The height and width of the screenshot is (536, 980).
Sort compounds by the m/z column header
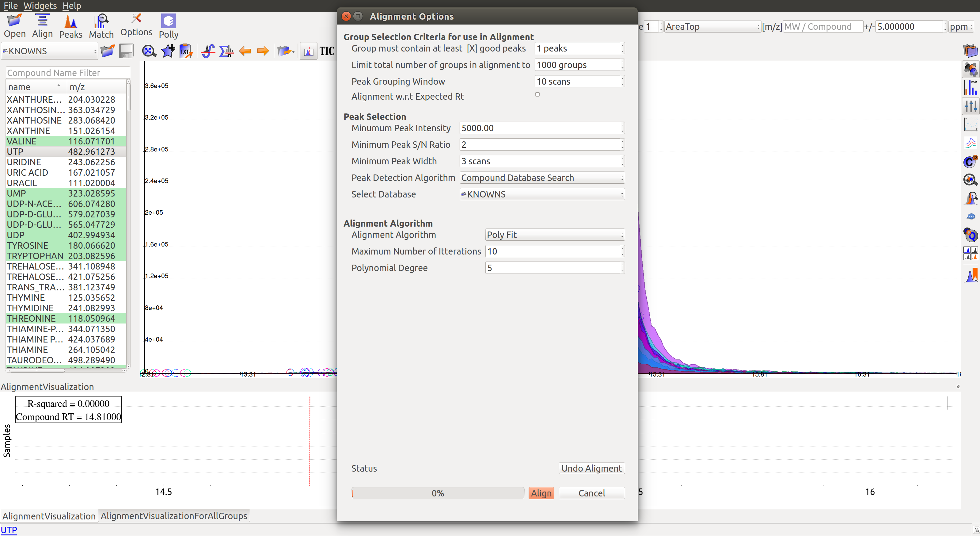tap(97, 87)
